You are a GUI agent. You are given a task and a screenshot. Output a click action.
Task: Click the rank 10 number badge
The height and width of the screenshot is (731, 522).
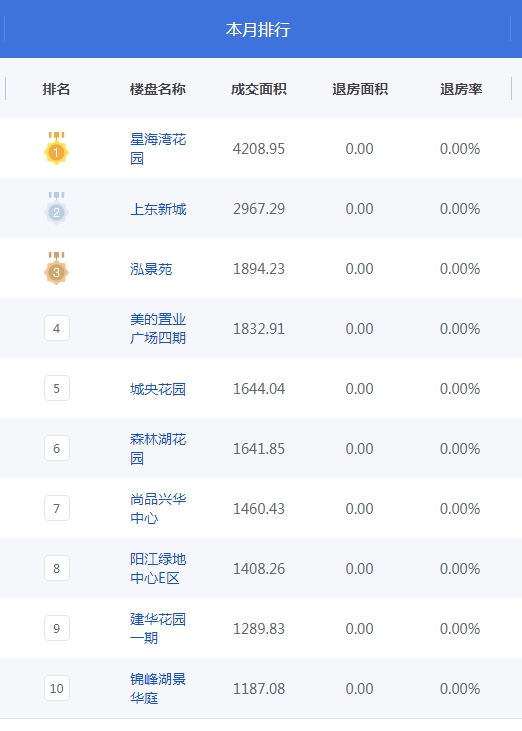[57, 688]
